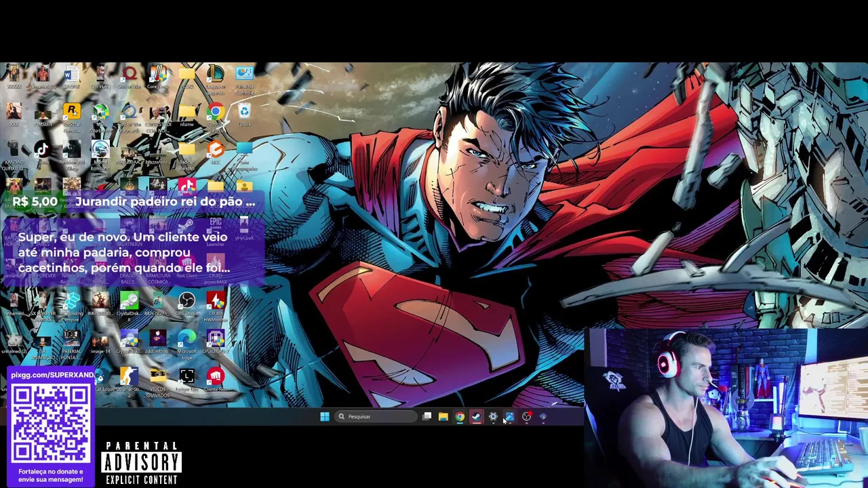Launch Building Empire desktop shortcut
This screenshot has width=868, height=488.
71,306
